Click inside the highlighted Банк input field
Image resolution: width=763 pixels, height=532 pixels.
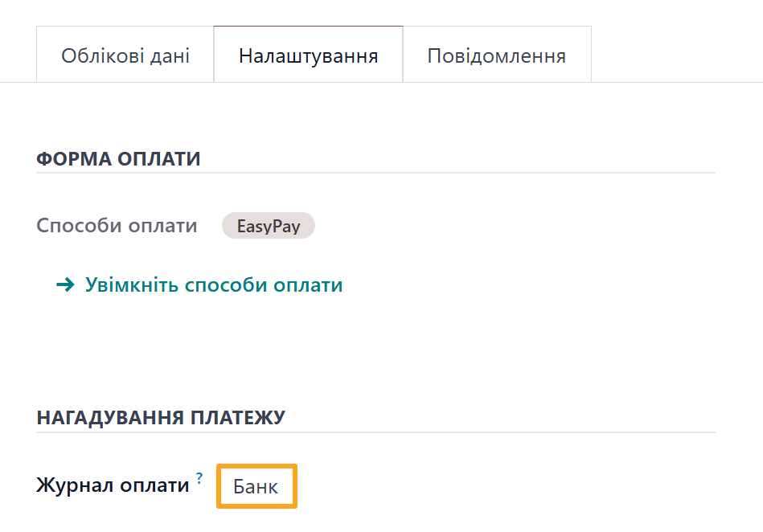pos(256,485)
